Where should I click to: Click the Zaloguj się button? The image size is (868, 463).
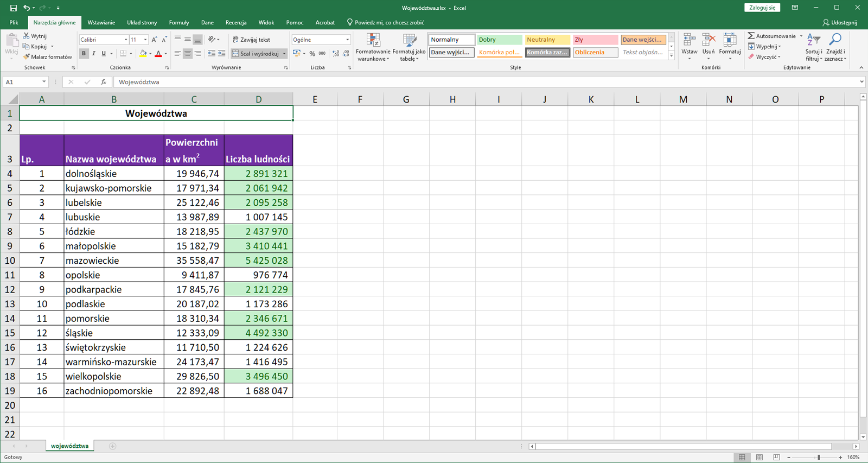762,8
